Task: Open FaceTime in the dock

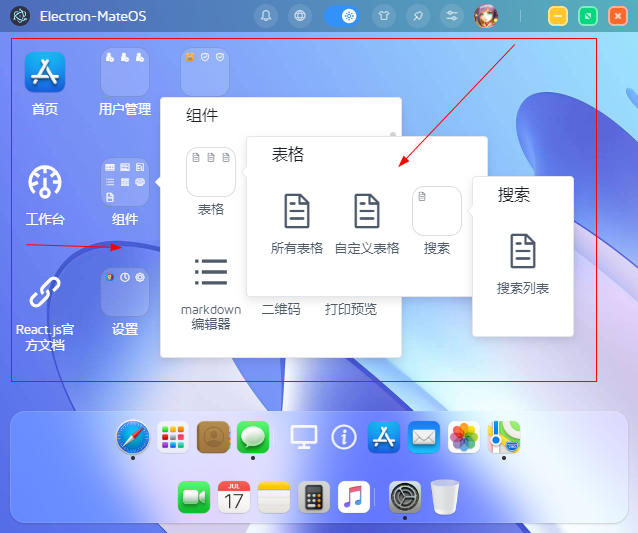Action: pos(194,497)
